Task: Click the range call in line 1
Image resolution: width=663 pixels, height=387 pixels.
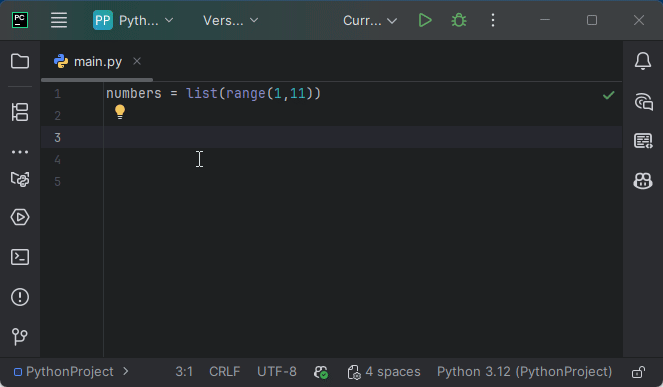Action: [246, 94]
